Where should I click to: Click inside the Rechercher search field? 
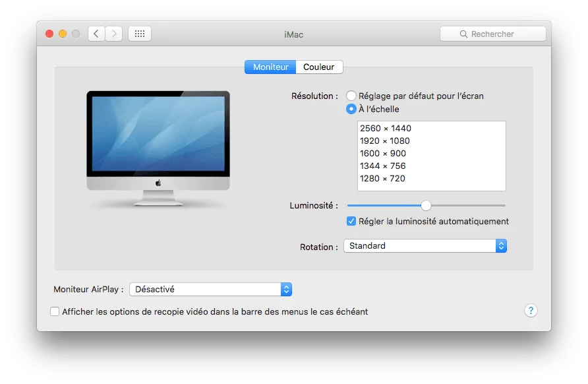click(x=493, y=34)
